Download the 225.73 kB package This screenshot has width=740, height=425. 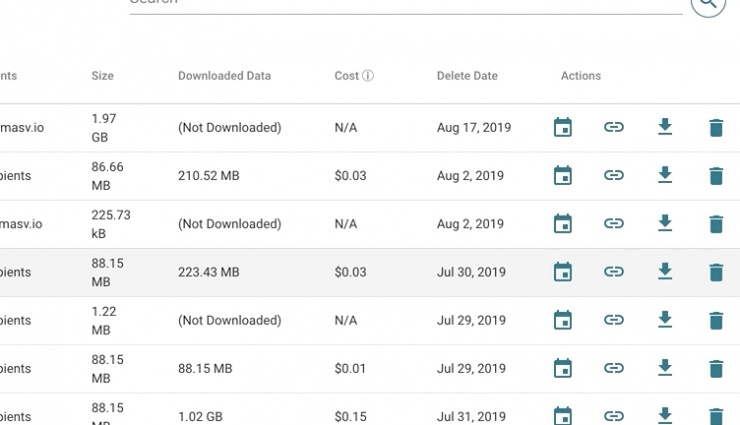pyautogui.click(x=665, y=224)
